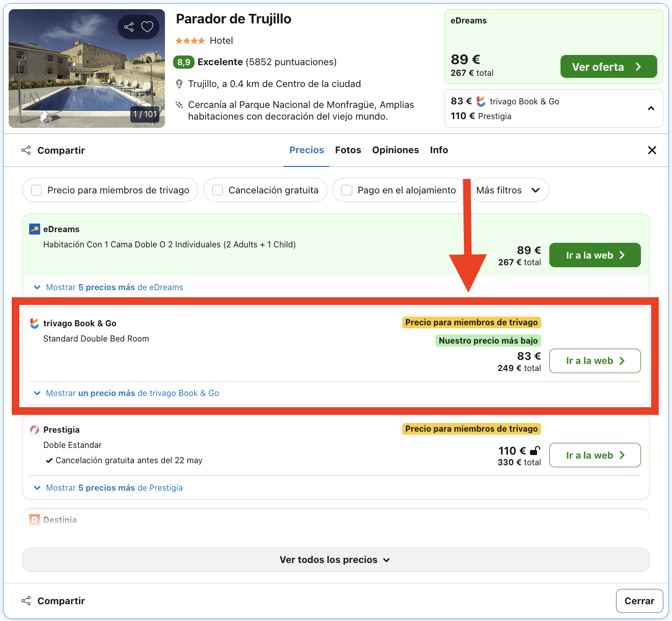Click the Destinia provider logo
Screen dimensions: 672x621
tap(34, 519)
